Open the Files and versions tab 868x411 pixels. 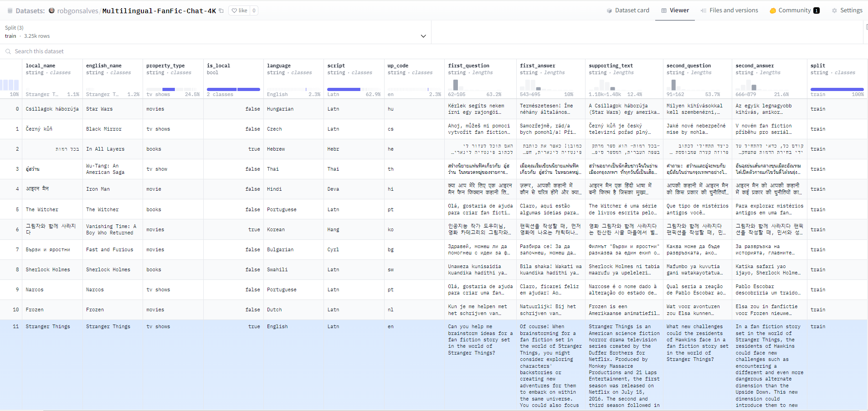pos(729,10)
